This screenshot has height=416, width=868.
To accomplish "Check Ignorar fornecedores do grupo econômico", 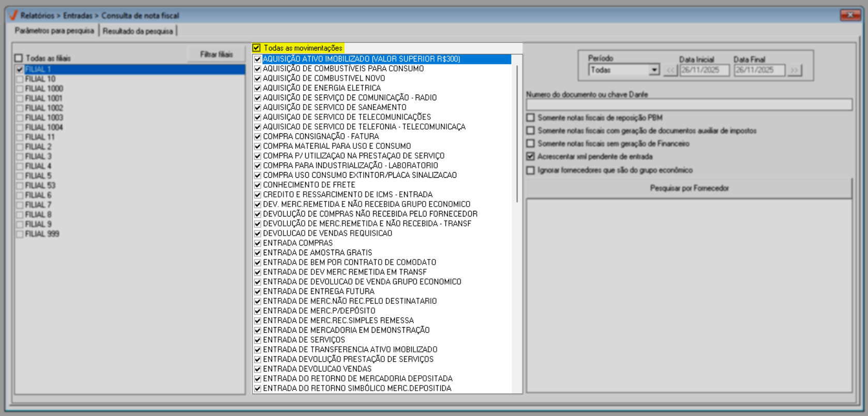I will [x=531, y=170].
